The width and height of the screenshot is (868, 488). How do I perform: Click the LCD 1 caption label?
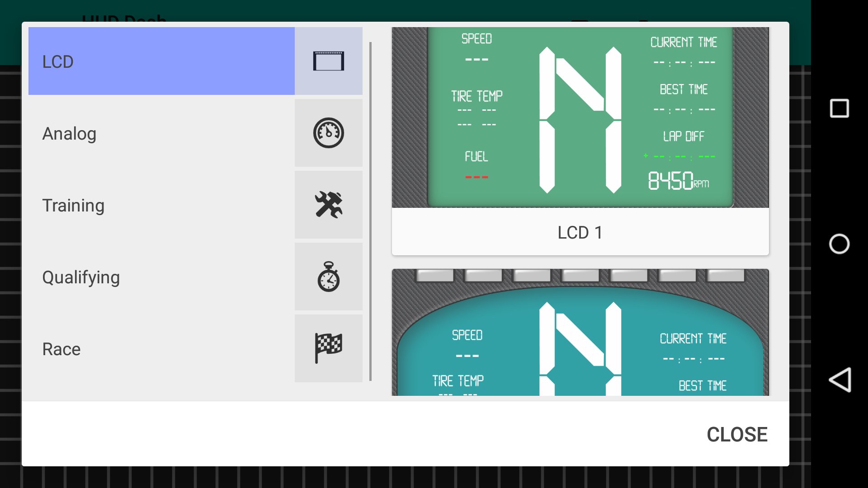click(x=580, y=232)
